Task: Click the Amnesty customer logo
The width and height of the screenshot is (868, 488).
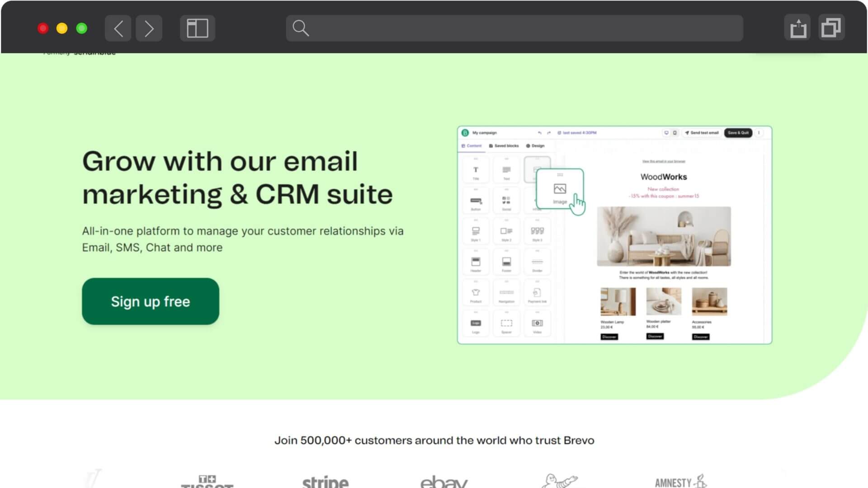Action: click(681, 482)
